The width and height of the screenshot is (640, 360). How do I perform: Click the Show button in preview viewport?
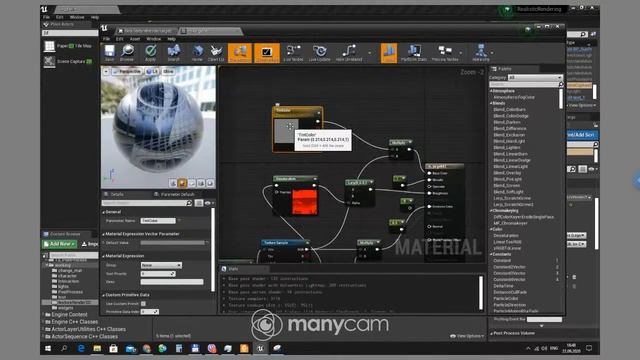168,71
